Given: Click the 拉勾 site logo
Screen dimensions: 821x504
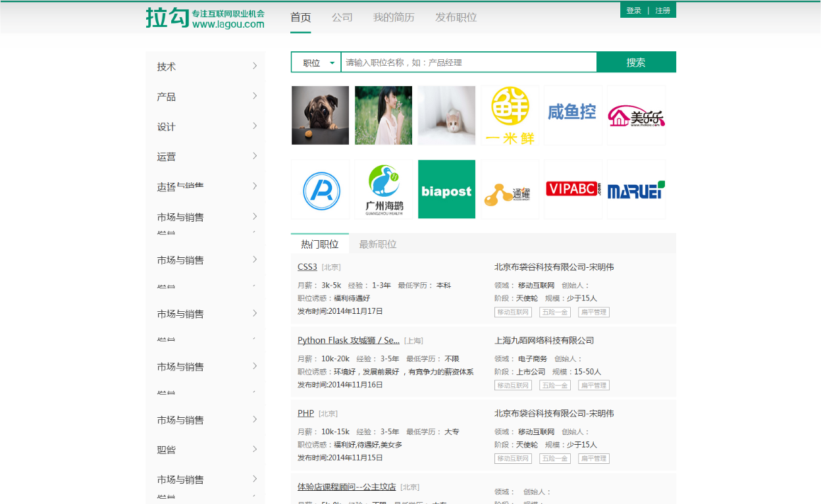Looking at the screenshot, I should 204,16.
